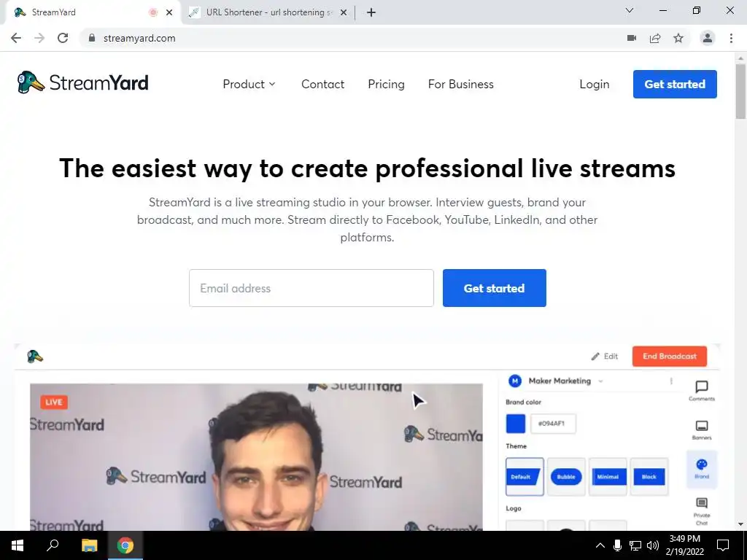Click the duck icon in the studio preview header
The width and height of the screenshot is (747, 560).
tap(35, 356)
